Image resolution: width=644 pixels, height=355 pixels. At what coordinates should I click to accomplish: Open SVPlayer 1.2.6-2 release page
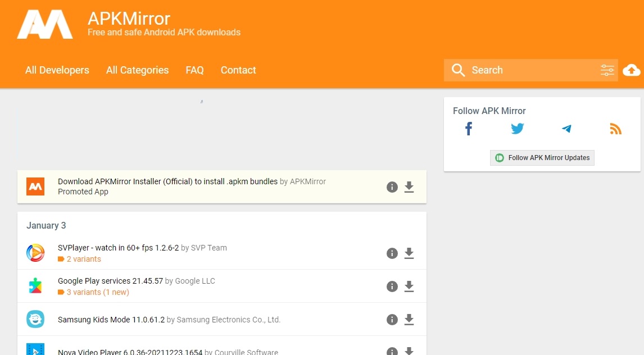pyautogui.click(x=118, y=248)
